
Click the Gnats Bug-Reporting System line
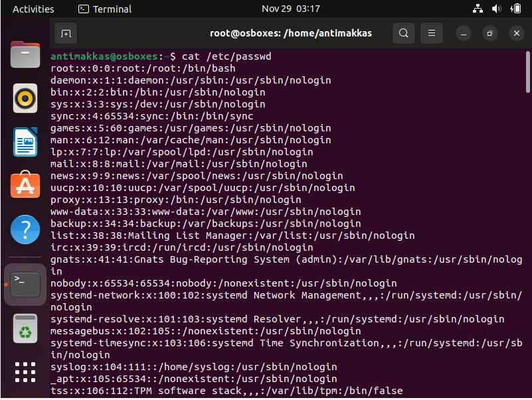[286, 265]
